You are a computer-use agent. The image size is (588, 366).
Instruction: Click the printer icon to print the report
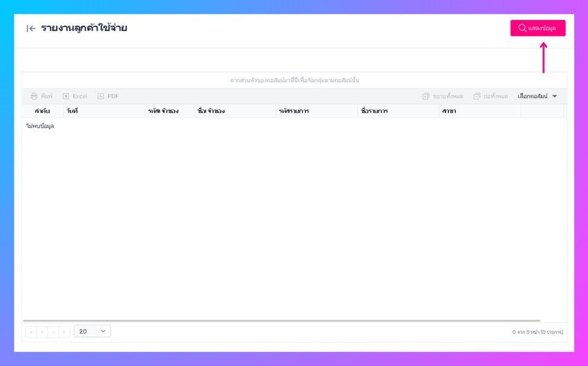tap(34, 96)
